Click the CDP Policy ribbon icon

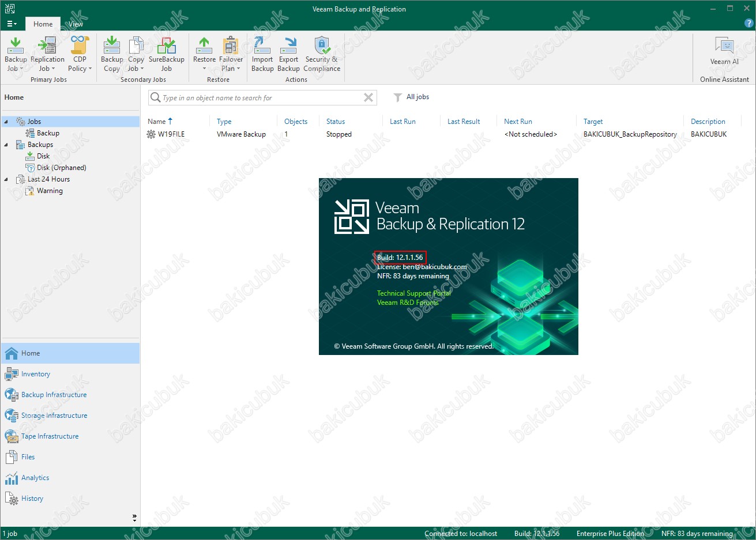(x=80, y=45)
